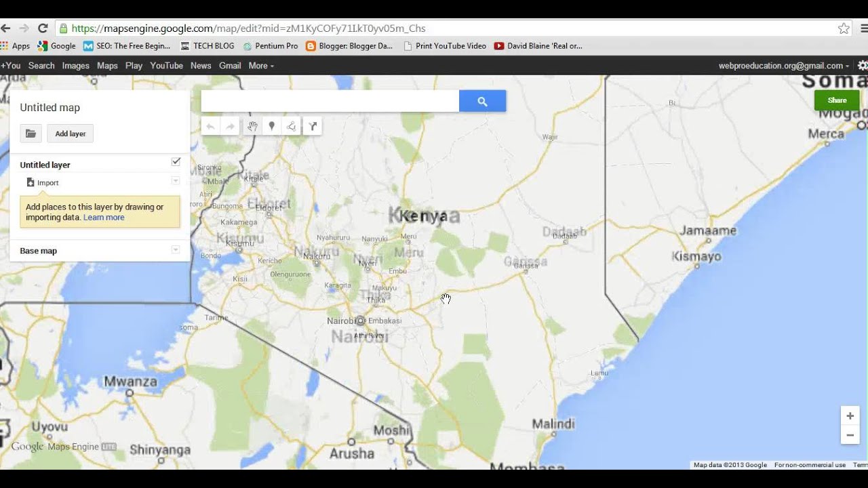This screenshot has height=488, width=868.
Task: Click the Import file icon
Action: coord(31,182)
